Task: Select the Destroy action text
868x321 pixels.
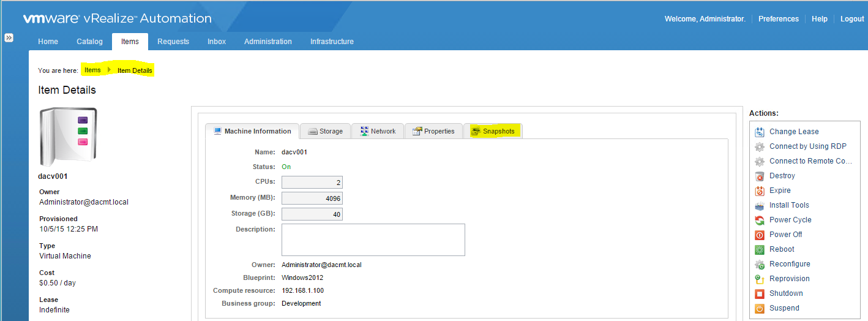Action: 782,176
